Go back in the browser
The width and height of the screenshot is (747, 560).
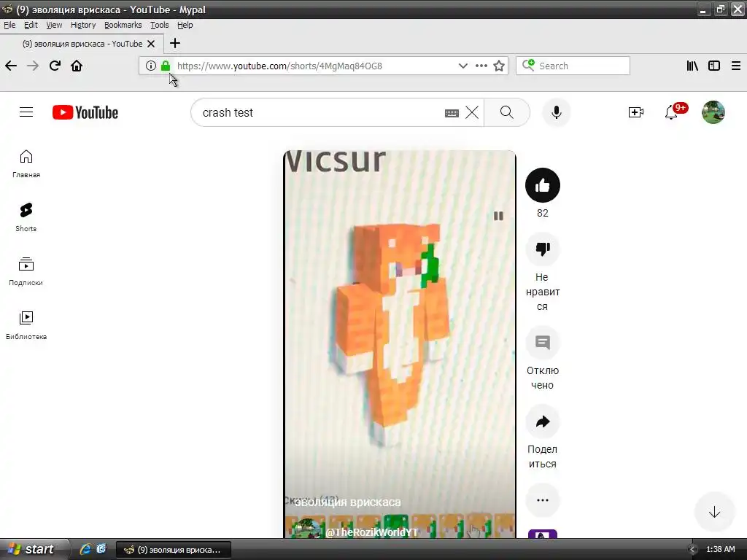(x=11, y=66)
